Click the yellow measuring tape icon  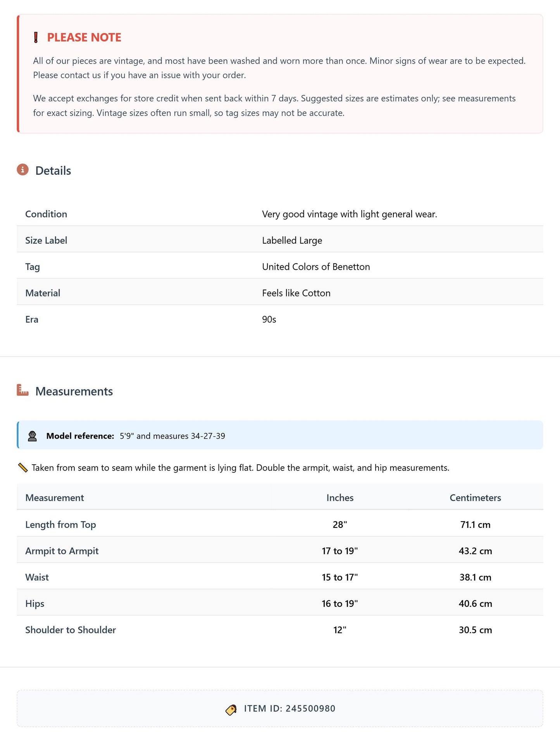click(23, 468)
